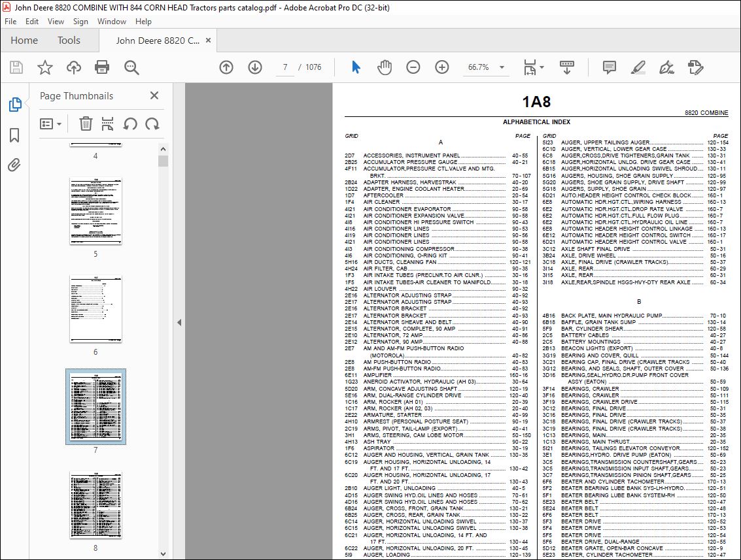Screen dimensions: 741x560
Task: Open the Sign menu
Action: (80, 22)
